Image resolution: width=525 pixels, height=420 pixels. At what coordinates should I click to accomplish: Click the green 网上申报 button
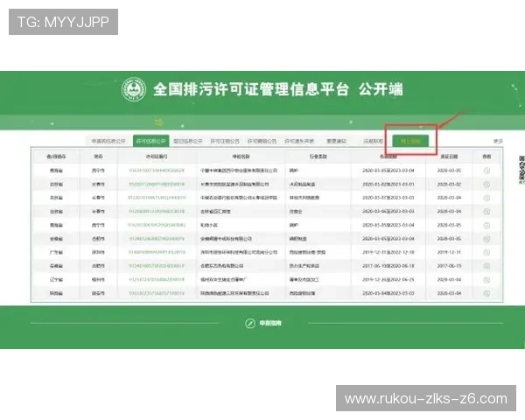(410, 141)
